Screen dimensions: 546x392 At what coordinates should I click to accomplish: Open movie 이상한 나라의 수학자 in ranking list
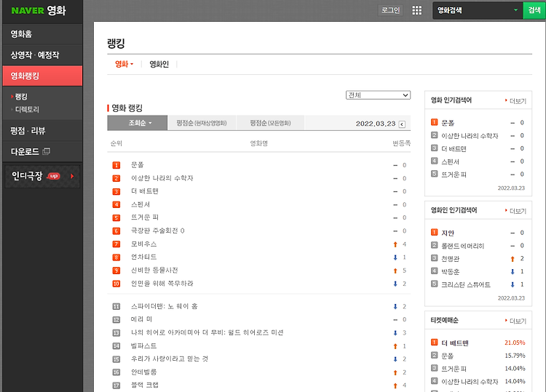(x=162, y=178)
